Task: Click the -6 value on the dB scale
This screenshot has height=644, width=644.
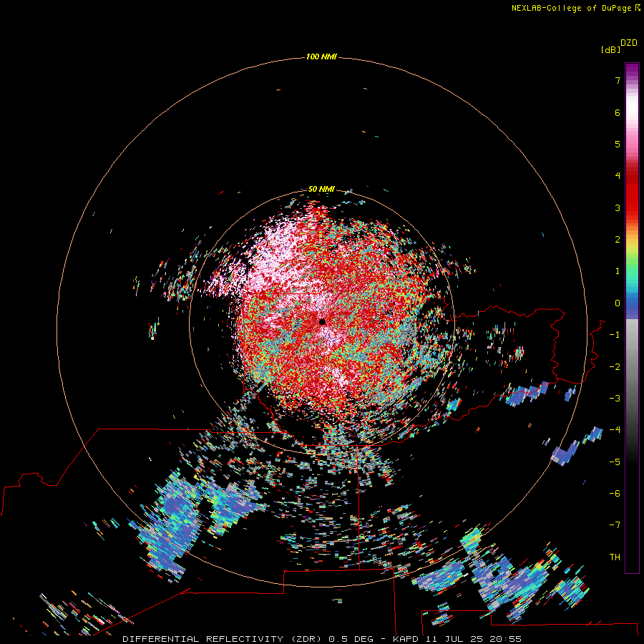Action: [x=615, y=494]
